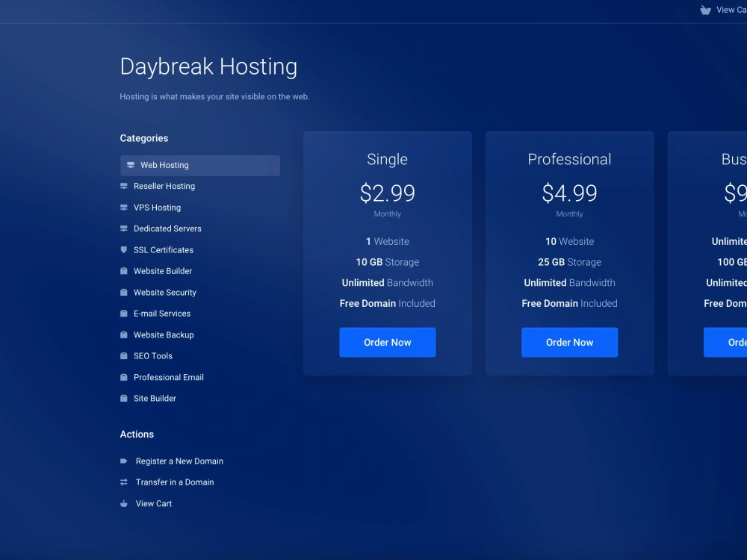747x560 pixels.
Task: Click the Website Builder box icon
Action: click(x=124, y=271)
